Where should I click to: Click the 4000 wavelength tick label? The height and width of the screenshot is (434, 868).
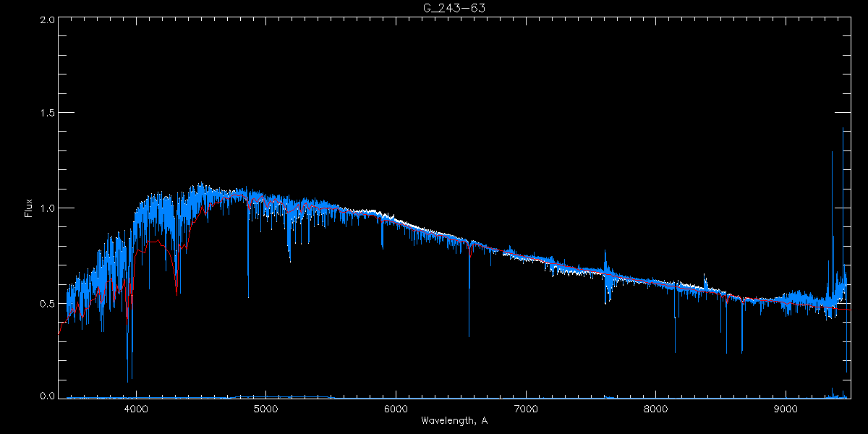[x=136, y=409]
